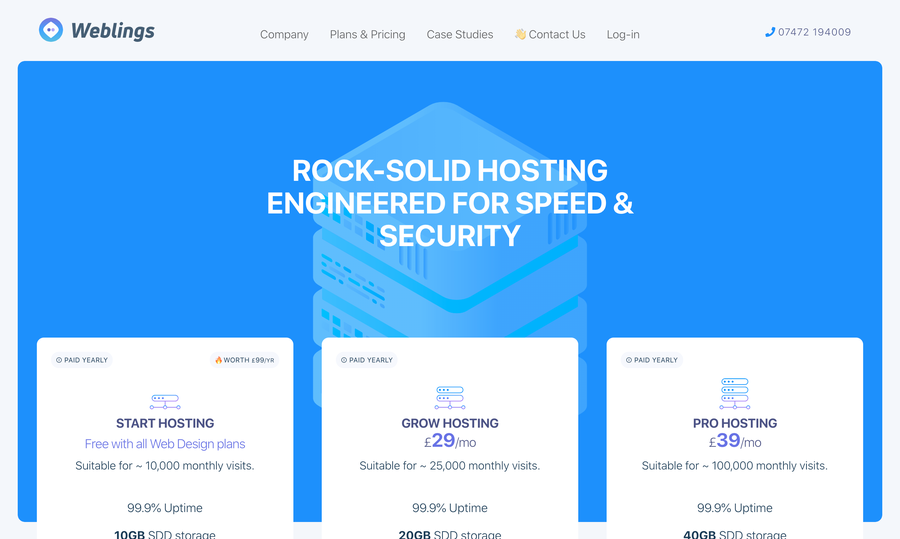Click the Grow Hosting double-server icon
The image size is (900, 539).
tap(449, 397)
